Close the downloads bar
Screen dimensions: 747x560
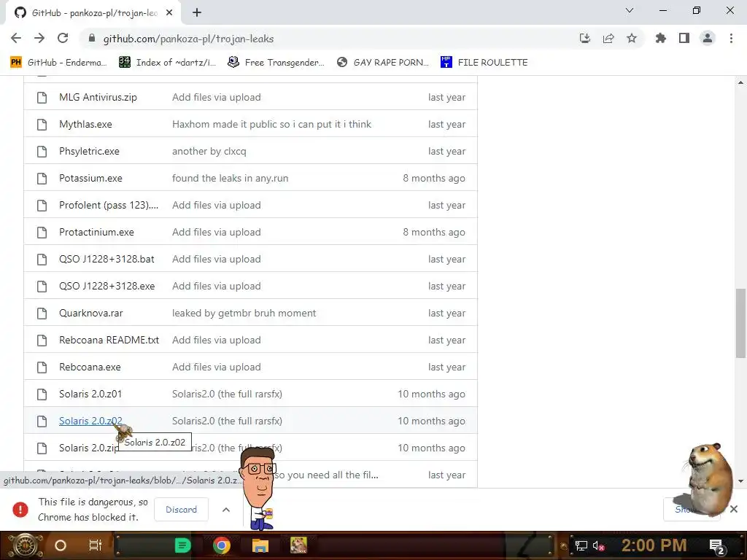click(734, 509)
